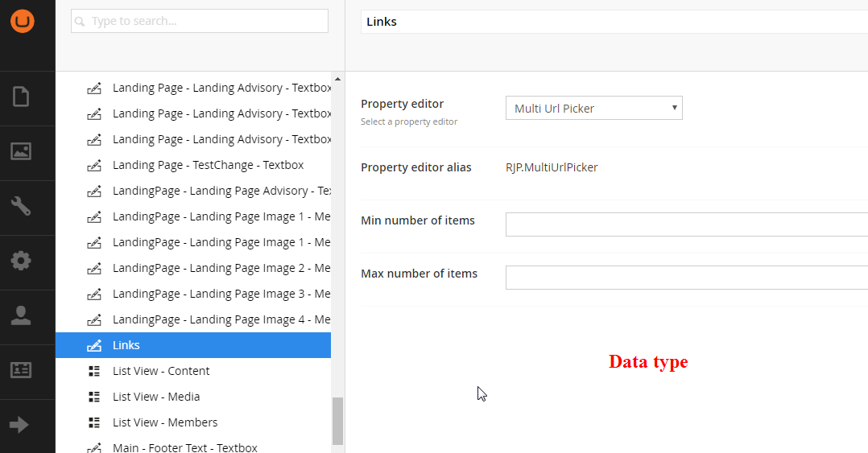Open the Settings section wrench icon
Screen dimensions: 868x453
pos(21,206)
